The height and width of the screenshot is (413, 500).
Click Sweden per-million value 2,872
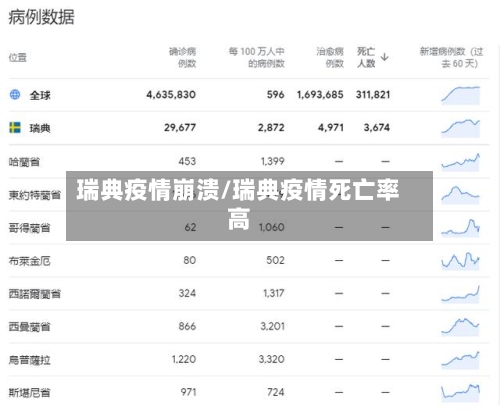271,128
